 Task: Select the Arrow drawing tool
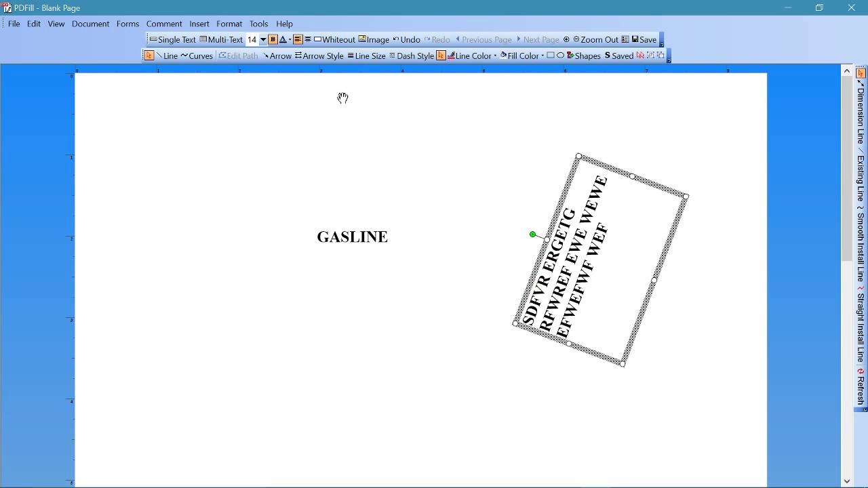(x=277, y=56)
